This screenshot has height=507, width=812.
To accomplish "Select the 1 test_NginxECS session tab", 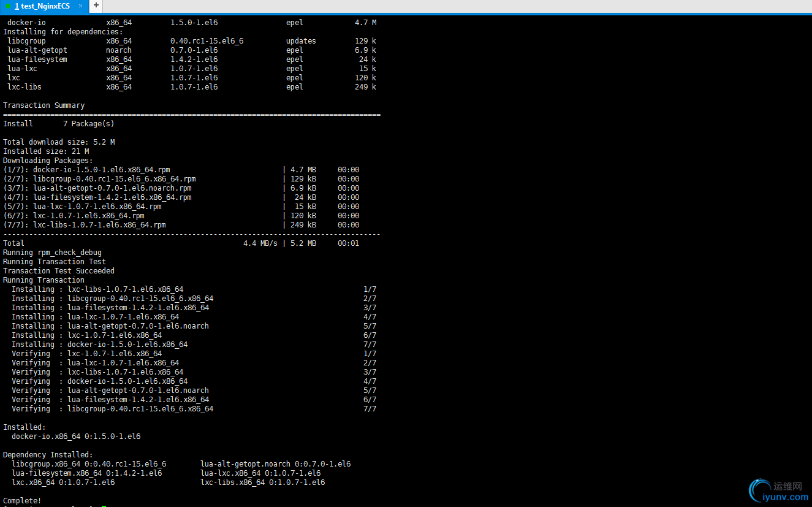I will 44,6.
